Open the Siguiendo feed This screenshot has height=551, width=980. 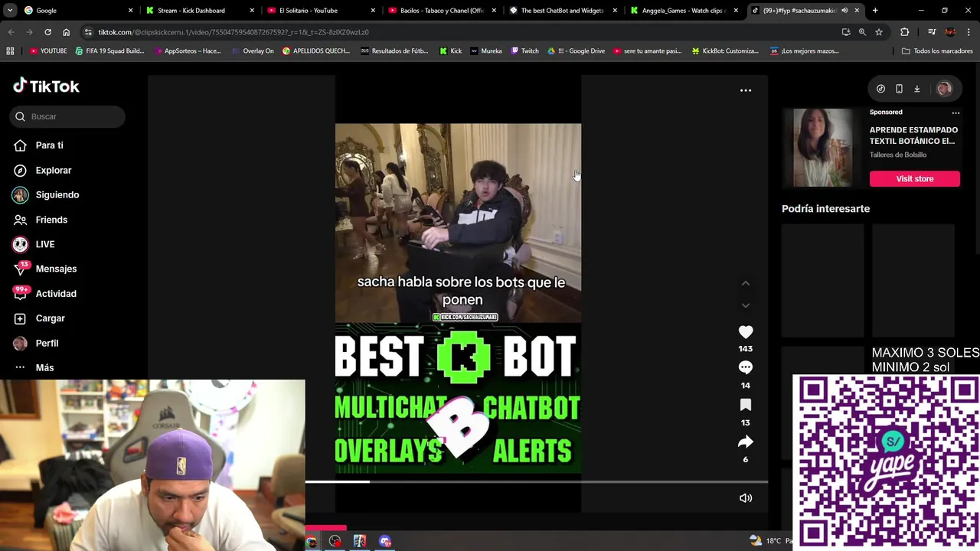coord(46,194)
